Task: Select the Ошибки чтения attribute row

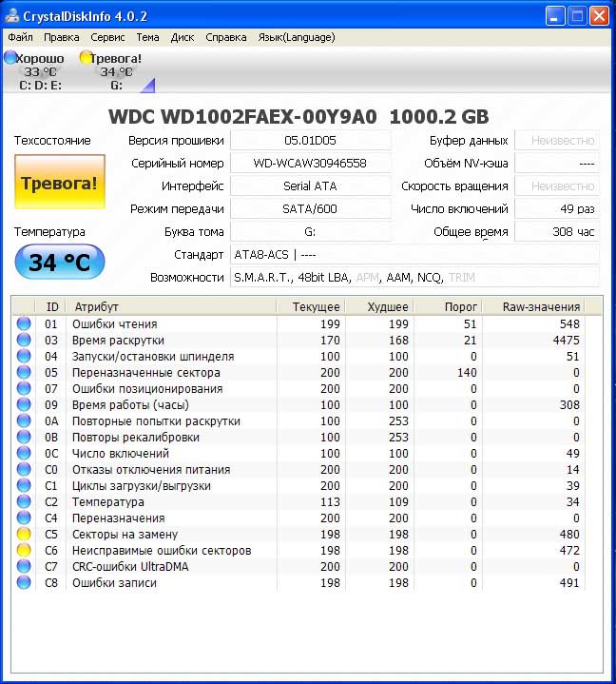Action: pyautogui.click(x=298, y=323)
